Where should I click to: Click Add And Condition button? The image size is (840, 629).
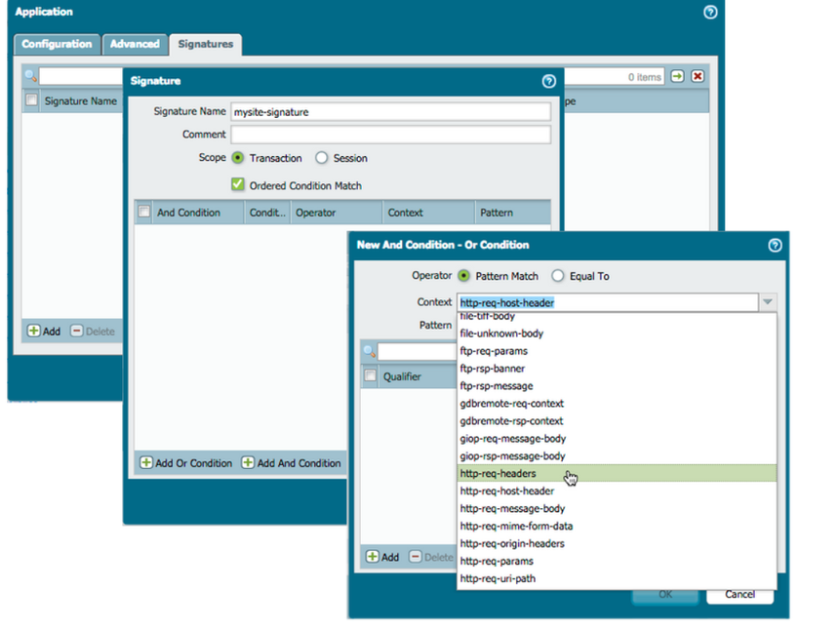292,463
